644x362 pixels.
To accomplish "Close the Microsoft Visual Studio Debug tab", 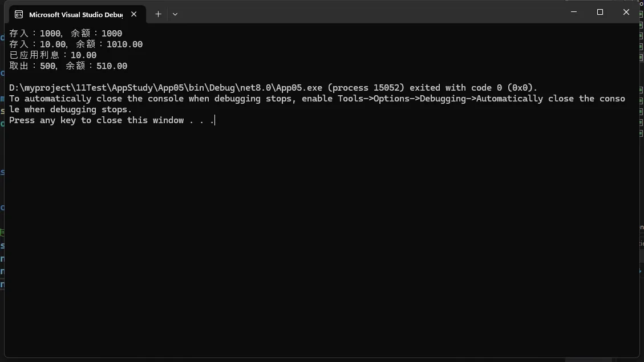I will pos(134,14).
